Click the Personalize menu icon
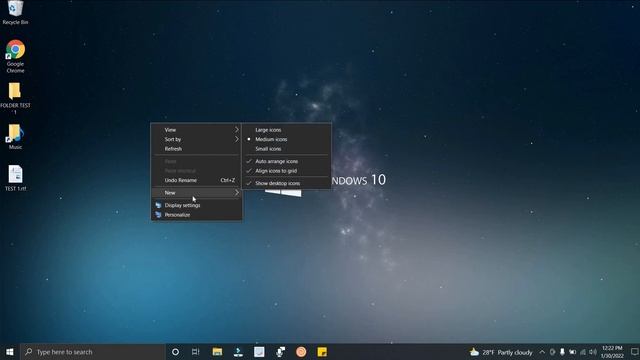Viewport: 640px width, 360px height. (x=158, y=215)
